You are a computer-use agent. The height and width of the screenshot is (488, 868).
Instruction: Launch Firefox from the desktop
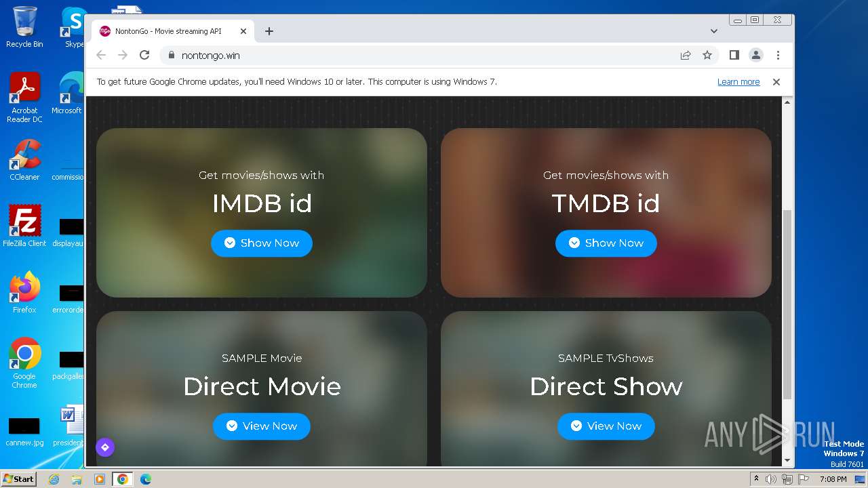[x=24, y=293]
